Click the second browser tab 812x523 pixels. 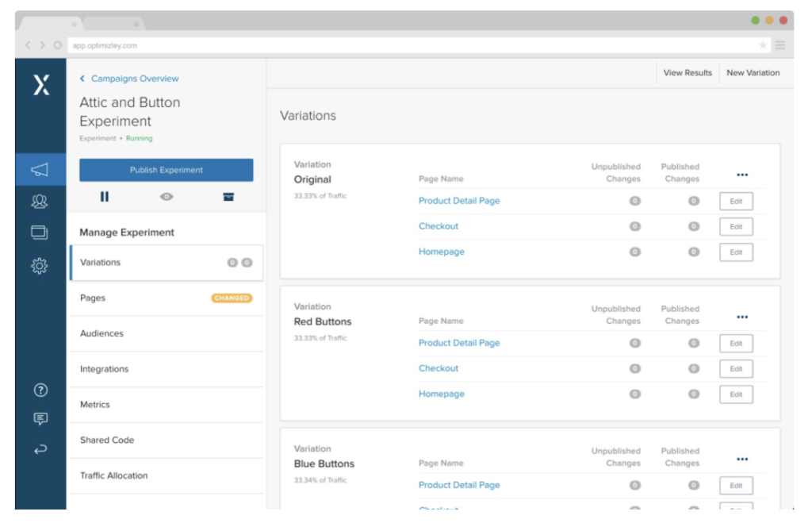pos(114,24)
